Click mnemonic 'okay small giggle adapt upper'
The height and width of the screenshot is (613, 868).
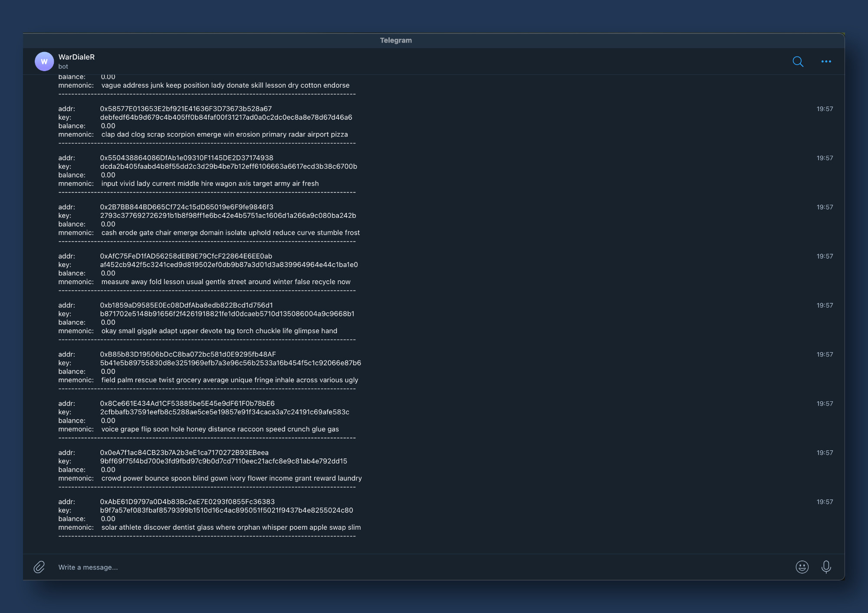coord(219,331)
